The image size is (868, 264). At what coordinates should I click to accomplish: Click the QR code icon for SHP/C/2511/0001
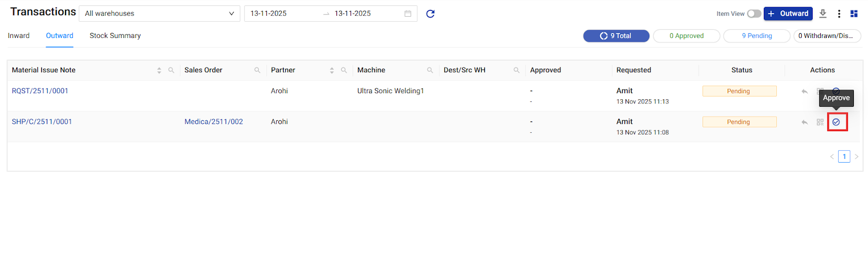pos(820,122)
